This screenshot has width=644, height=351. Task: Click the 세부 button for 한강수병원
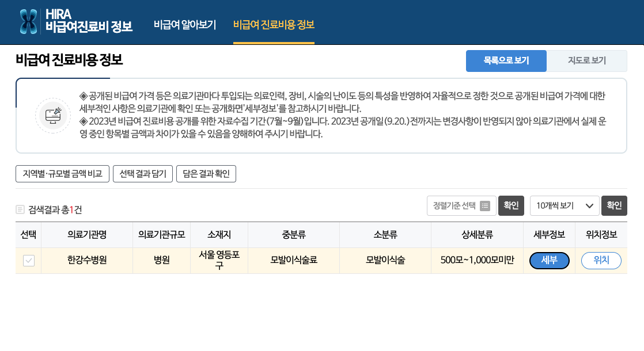(549, 260)
